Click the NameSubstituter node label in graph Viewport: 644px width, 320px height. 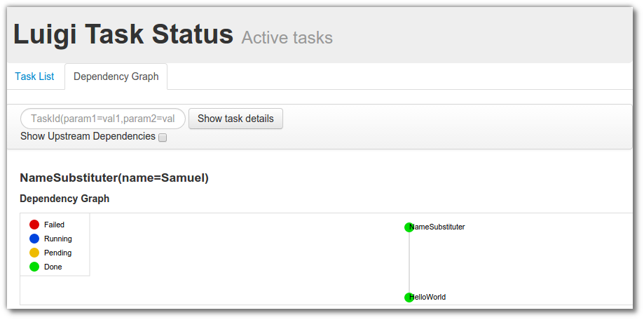point(437,227)
